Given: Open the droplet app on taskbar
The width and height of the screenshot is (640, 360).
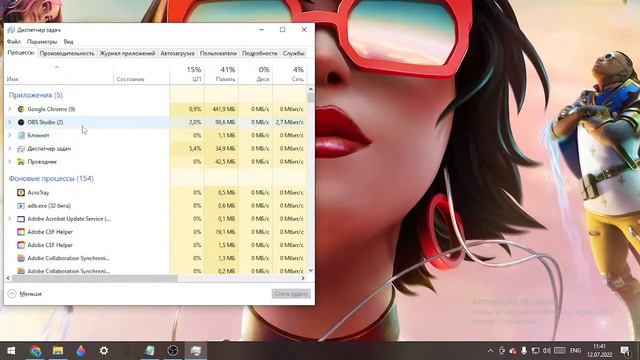Looking at the screenshot, I should [x=81, y=351].
